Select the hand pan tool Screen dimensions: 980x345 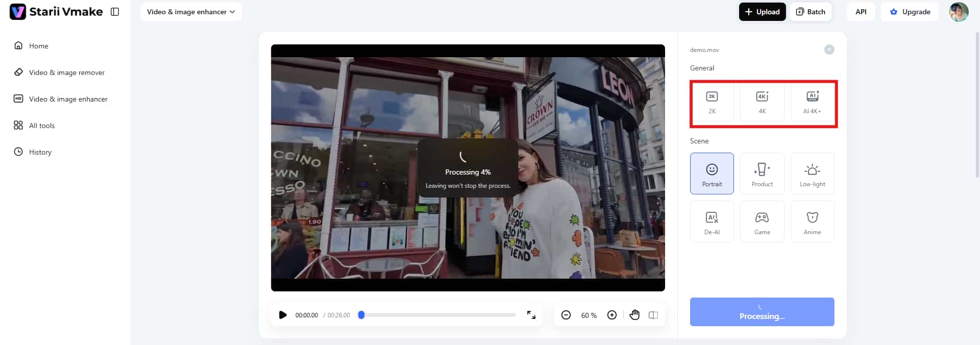pos(634,315)
